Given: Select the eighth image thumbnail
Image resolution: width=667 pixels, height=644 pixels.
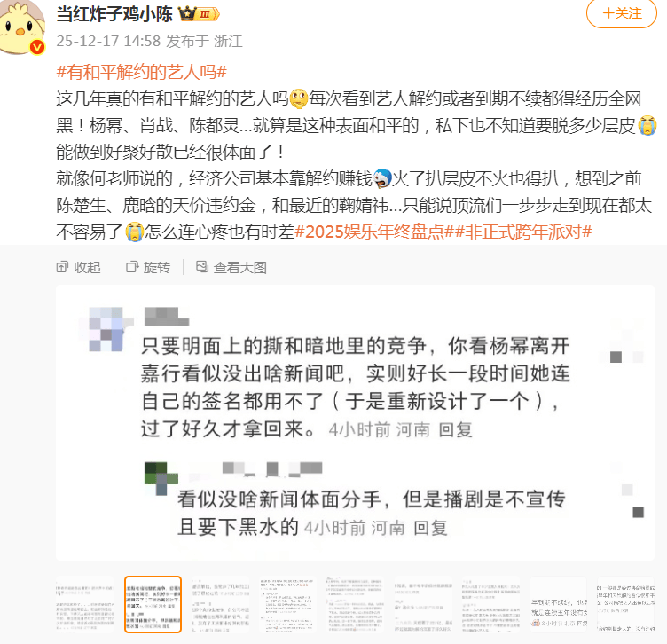Looking at the screenshot, I should click(x=559, y=604).
